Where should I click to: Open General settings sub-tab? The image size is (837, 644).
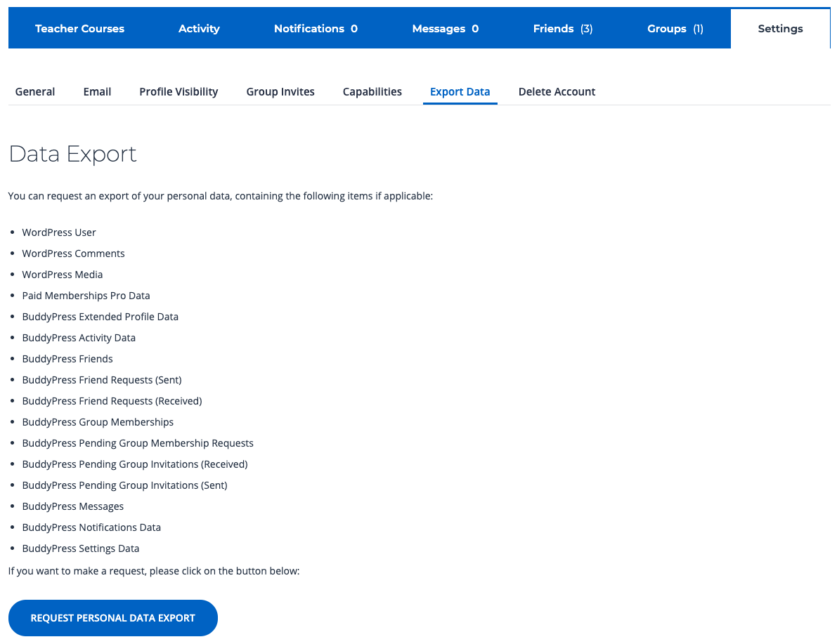pyautogui.click(x=35, y=92)
